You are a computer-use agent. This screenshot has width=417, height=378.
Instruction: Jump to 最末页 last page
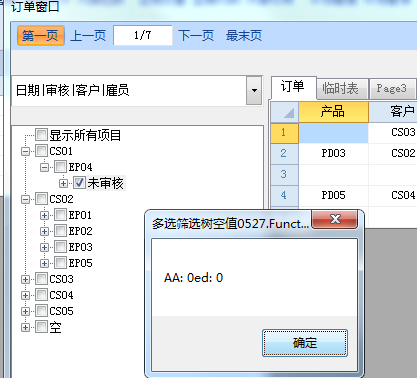pos(244,35)
